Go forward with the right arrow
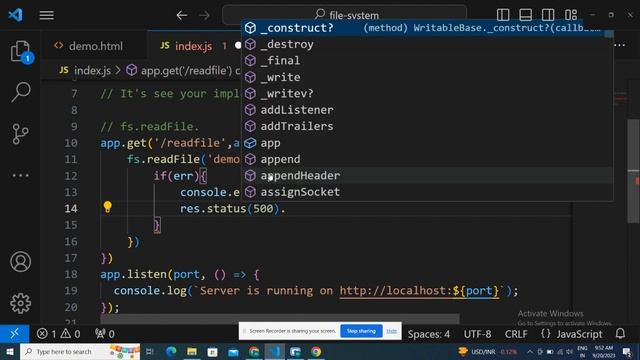Viewport: 640px width, 360px height. (204, 16)
